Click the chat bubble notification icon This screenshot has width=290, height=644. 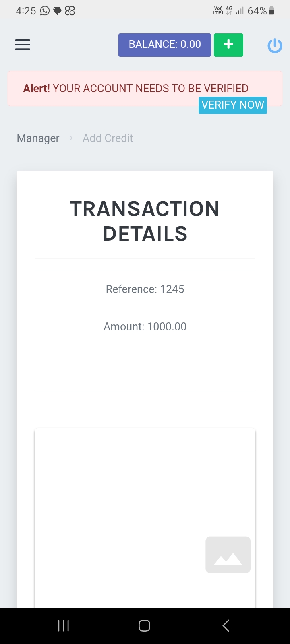(58, 11)
